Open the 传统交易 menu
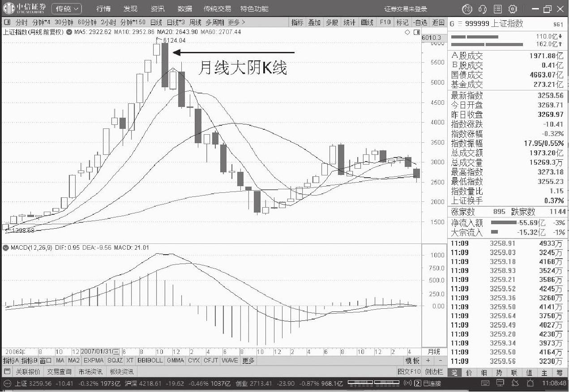 (x=218, y=9)
